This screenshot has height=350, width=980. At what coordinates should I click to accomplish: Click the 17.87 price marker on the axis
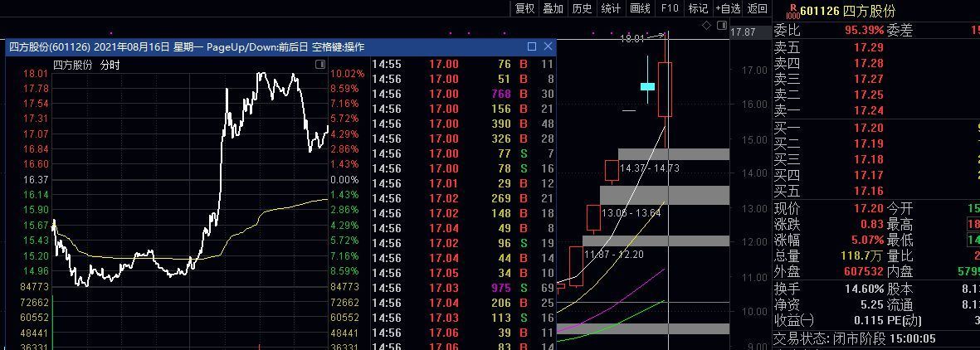(x=743, y=32)
